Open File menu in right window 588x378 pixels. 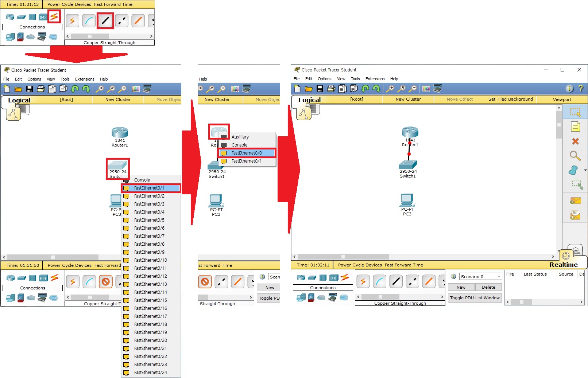pyautogui.click(x=297, y=79)
